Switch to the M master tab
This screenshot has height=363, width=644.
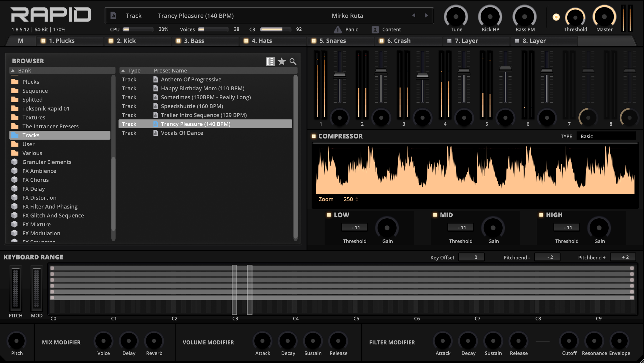(20, 41)
